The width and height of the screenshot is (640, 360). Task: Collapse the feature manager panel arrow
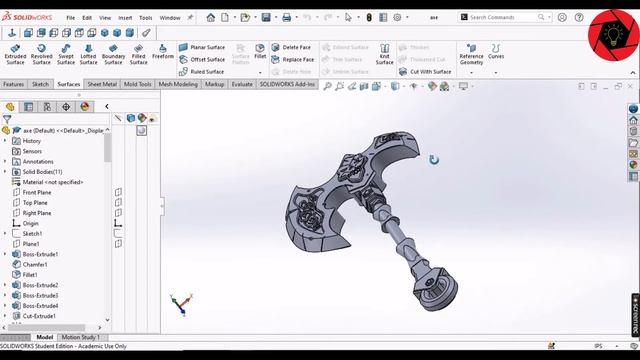tap(107, 107)
